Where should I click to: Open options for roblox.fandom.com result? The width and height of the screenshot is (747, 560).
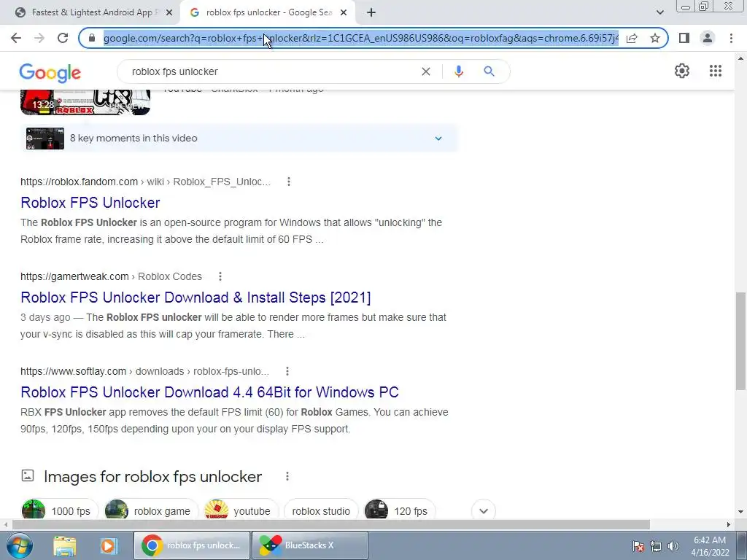289,182
